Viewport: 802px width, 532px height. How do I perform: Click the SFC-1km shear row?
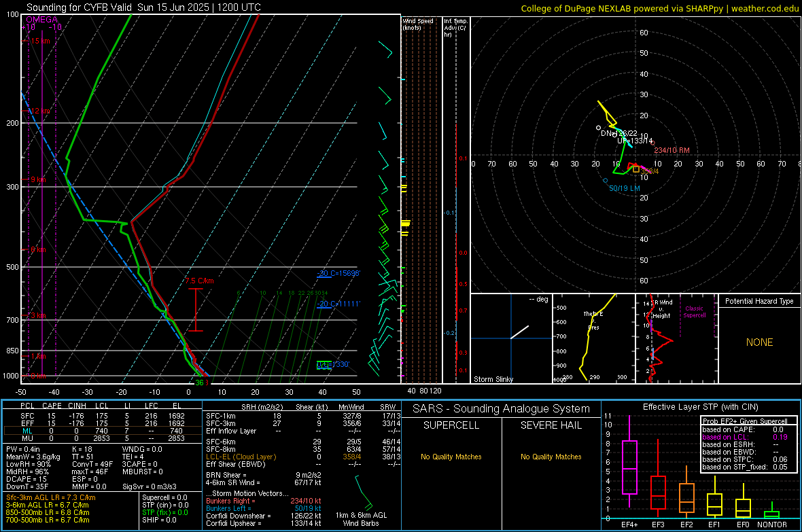click(x=303, y=416)
